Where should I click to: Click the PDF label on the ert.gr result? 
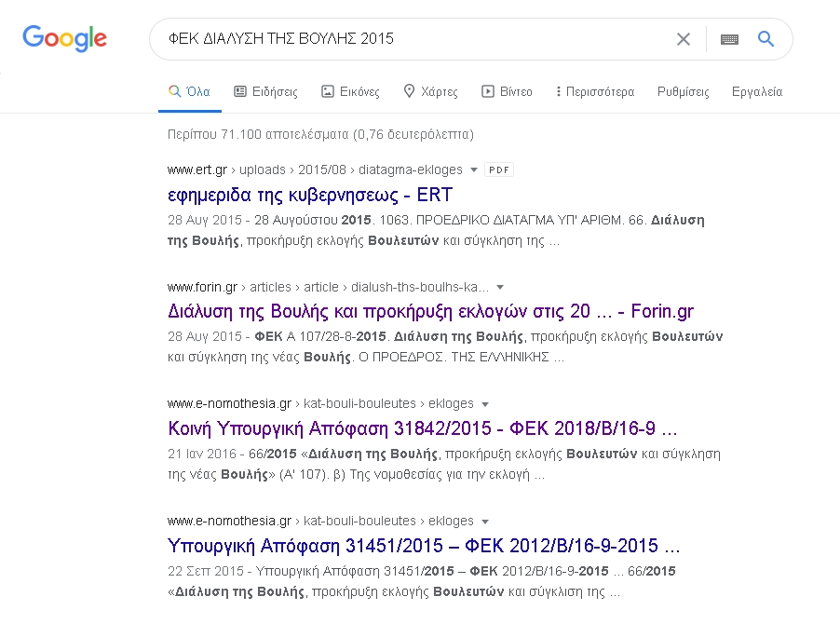[499, 170]
